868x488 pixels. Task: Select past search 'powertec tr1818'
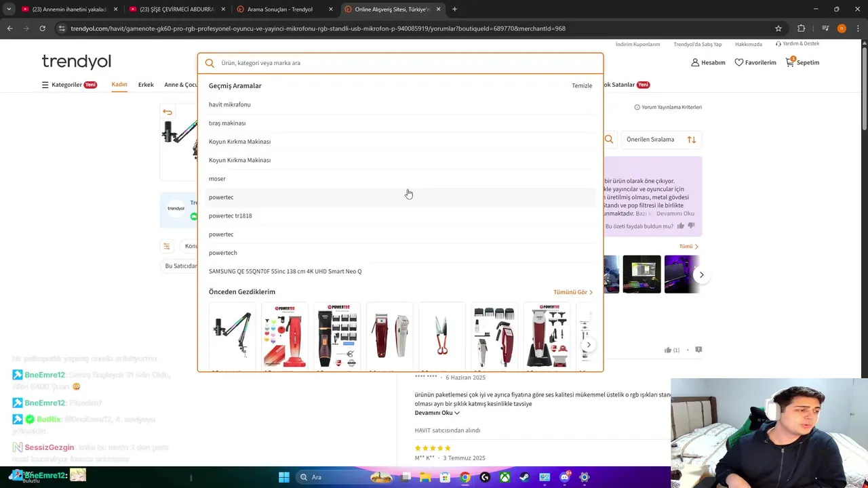pos(400,216)
